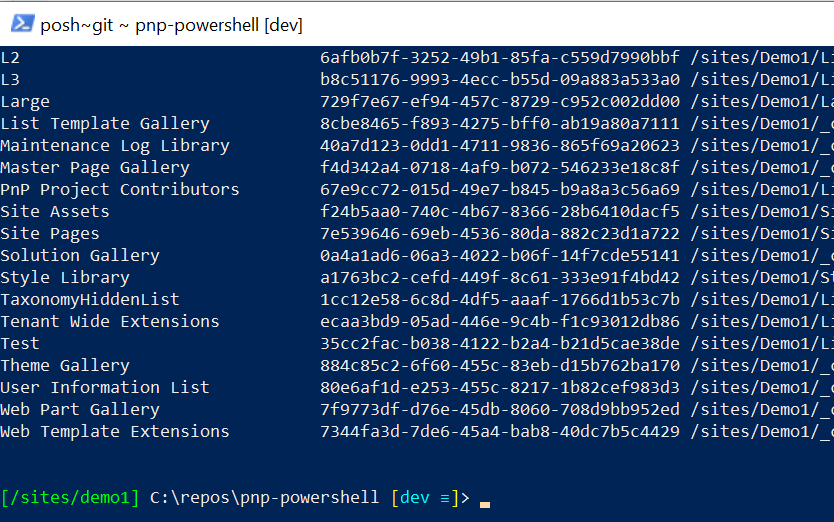The height and width of the screenshot is (522, 834).
Task: Select the 'Maintenance Log Library' entry
Action: coord(115,146)
